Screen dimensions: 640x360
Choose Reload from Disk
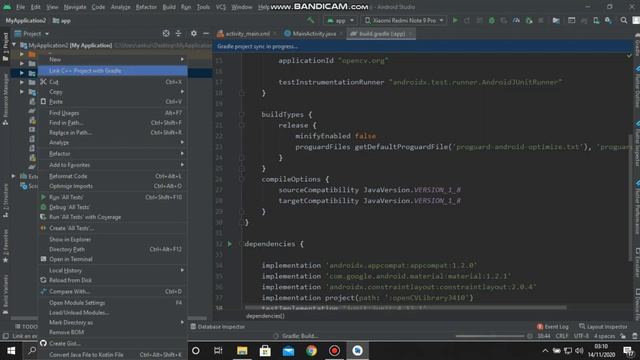click(x=113, y=280)
